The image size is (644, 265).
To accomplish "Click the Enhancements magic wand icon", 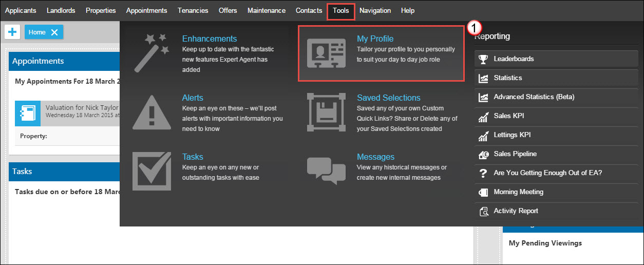I will click(x=151, y=52).
